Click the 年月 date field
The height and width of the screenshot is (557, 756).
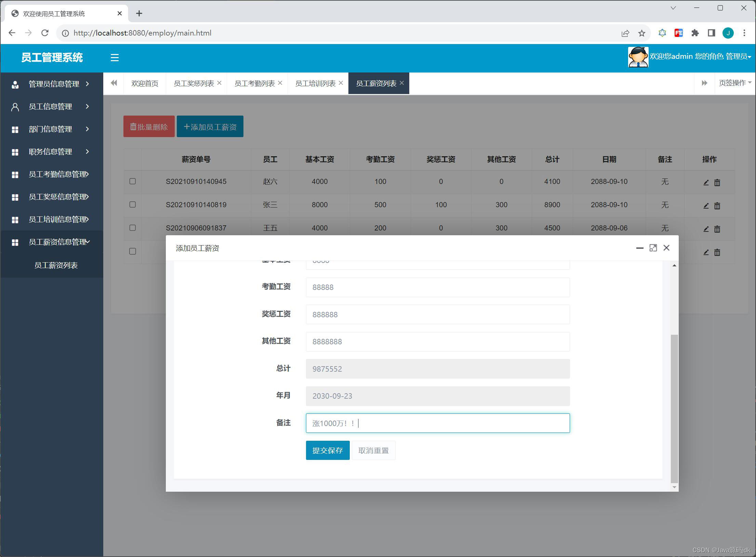438,396
